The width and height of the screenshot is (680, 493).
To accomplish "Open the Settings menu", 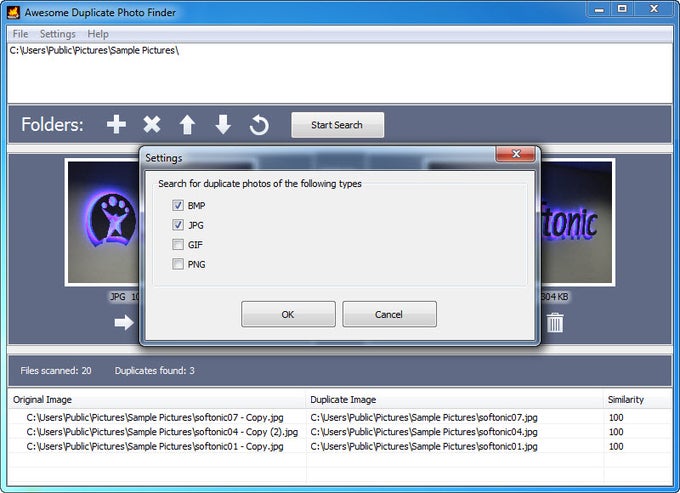I will click(58, 34).
